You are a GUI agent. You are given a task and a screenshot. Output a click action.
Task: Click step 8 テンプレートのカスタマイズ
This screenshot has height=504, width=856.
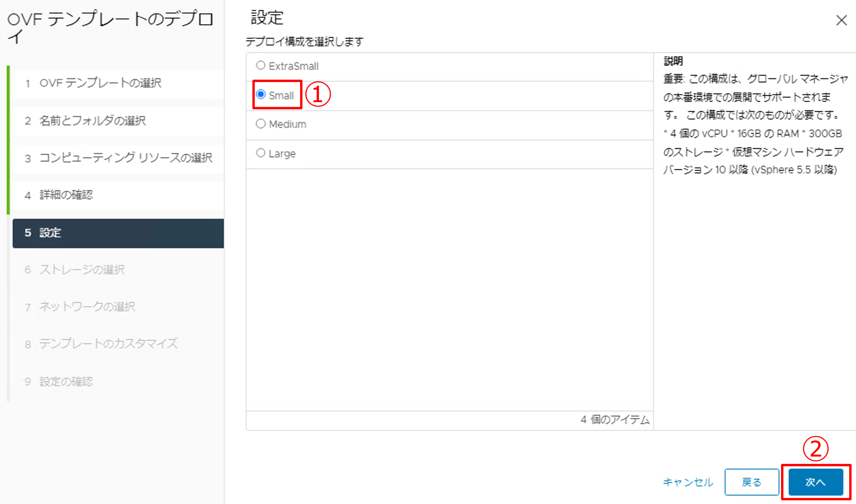108,344
